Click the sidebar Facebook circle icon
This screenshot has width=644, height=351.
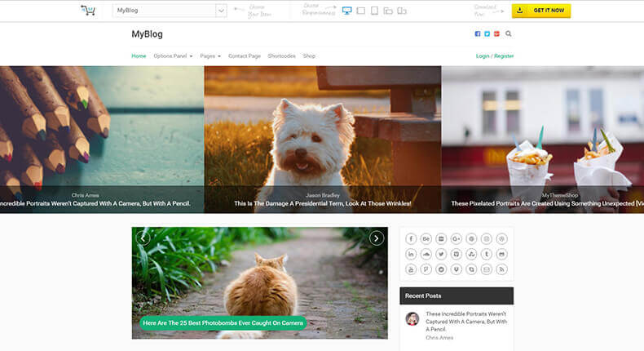click(411, 239)
